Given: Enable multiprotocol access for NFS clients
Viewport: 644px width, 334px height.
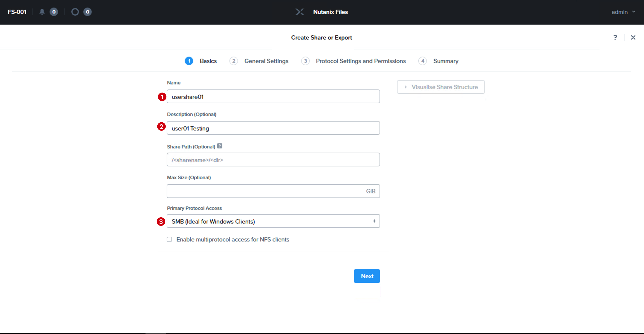Looking at the screenshot, I should [170, 239].
